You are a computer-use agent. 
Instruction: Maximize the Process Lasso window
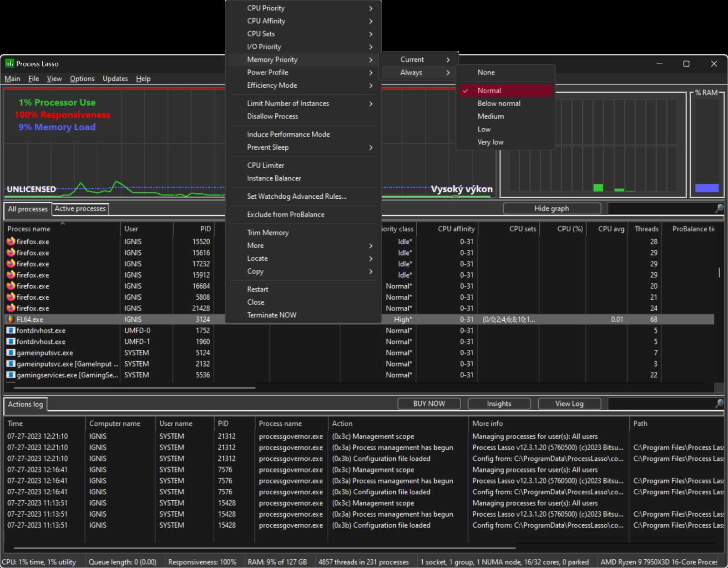686,64
